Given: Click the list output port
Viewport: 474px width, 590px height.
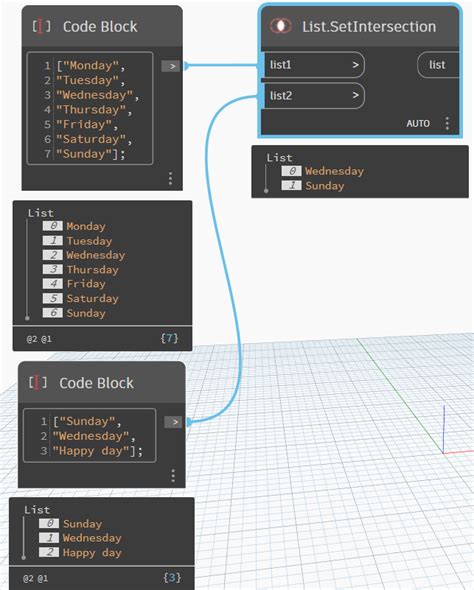Looking at the screenshot, I should (x=438, y=65).
